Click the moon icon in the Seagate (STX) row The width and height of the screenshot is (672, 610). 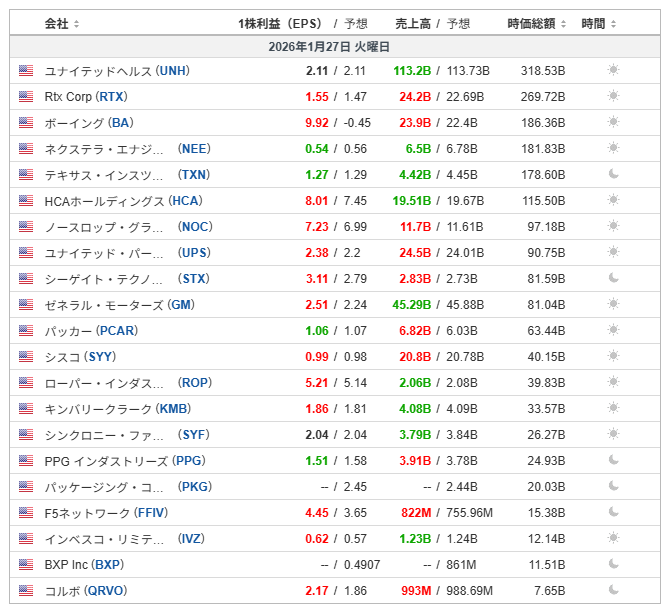point(613,279)
